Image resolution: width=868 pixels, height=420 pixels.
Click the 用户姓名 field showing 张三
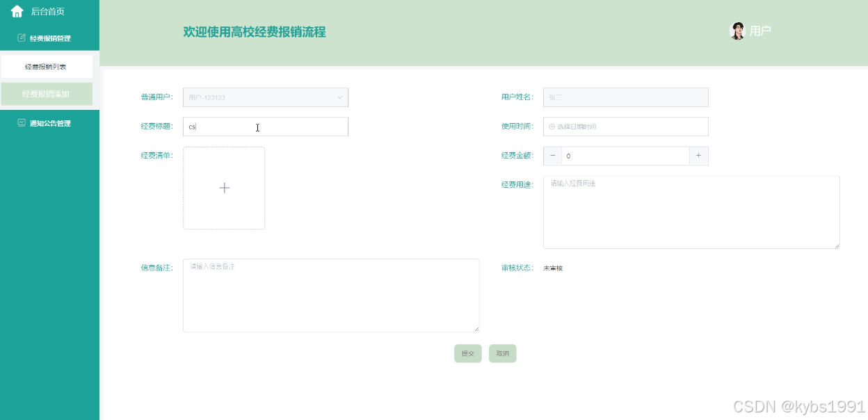click(626, 97)
